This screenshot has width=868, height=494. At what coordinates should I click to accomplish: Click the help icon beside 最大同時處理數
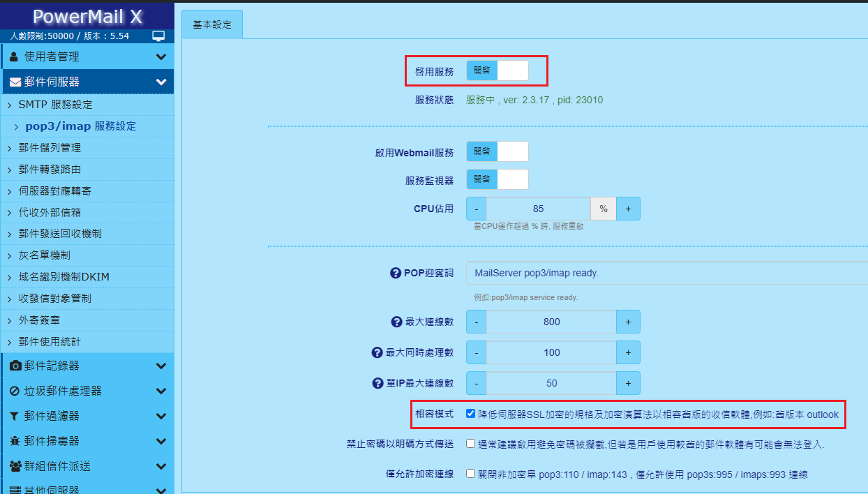(377, 353)
